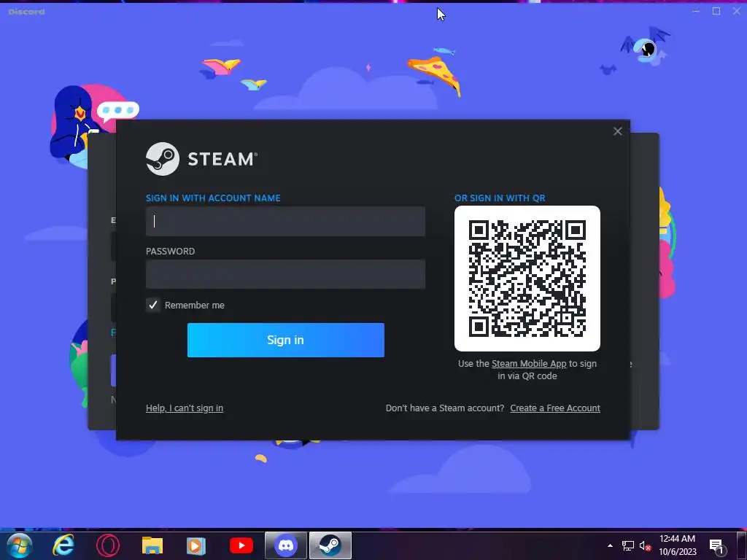Close the Steam sign-in dialog
The width and height of the screenshot is (747, 560).
click(617, 131)
